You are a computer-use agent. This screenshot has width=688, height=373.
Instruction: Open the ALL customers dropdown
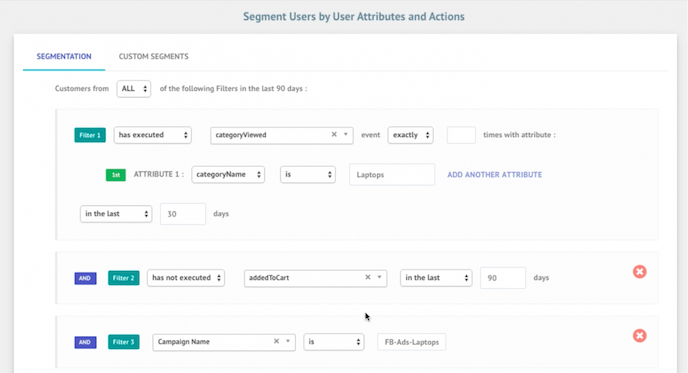[134, 89]
